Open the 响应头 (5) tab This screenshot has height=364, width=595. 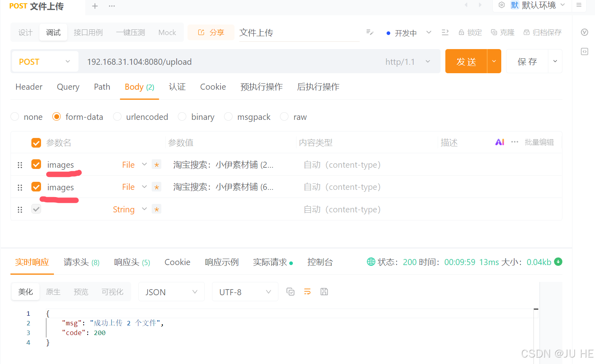point(132,262)
